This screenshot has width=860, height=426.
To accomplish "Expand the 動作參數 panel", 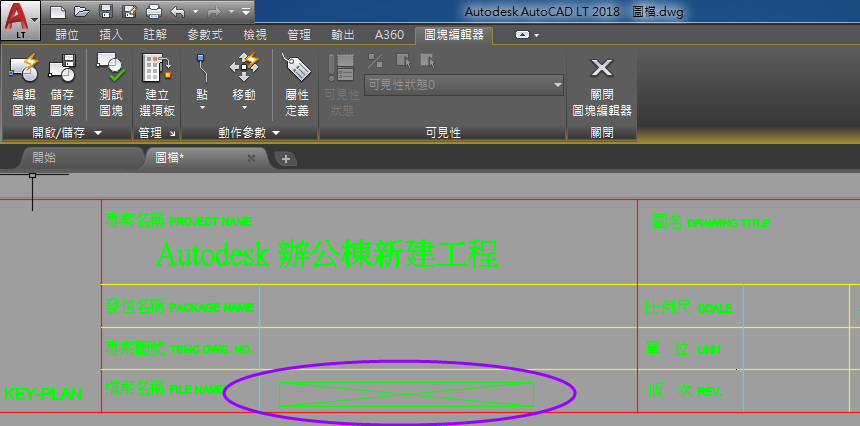I will 250,133.
